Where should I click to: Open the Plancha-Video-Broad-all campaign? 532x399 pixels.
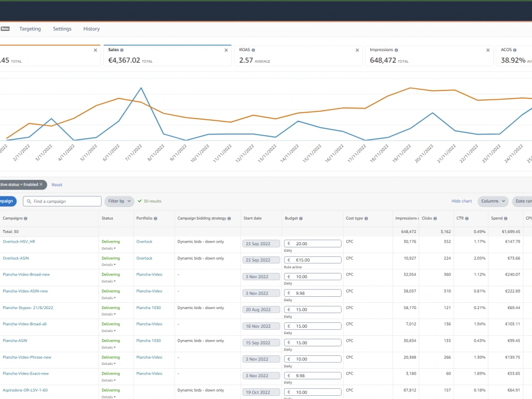(x=25, y=324)
